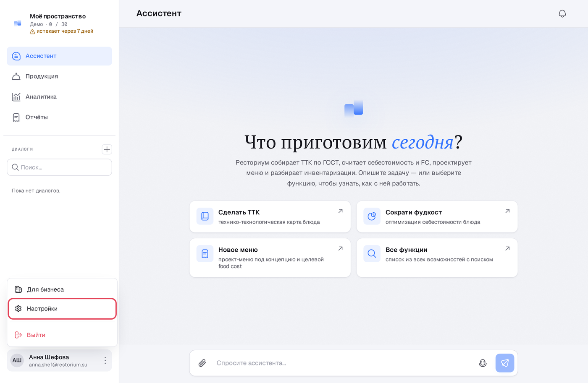Click the magnifier icon on Все функции card

tap(372, 253)
